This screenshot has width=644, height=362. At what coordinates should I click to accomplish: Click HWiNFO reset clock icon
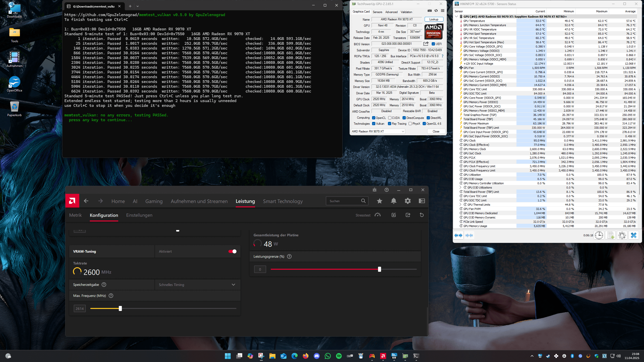599,235
